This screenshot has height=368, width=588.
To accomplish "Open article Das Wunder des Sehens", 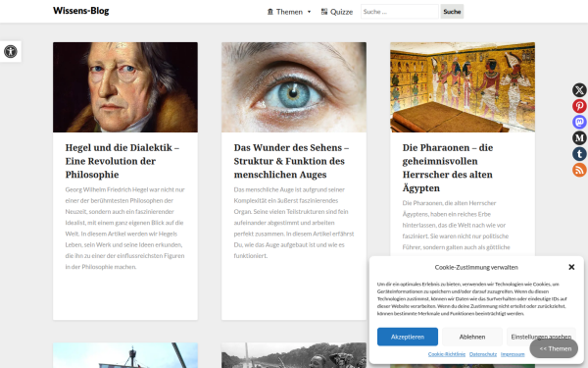I will point(291,161).
